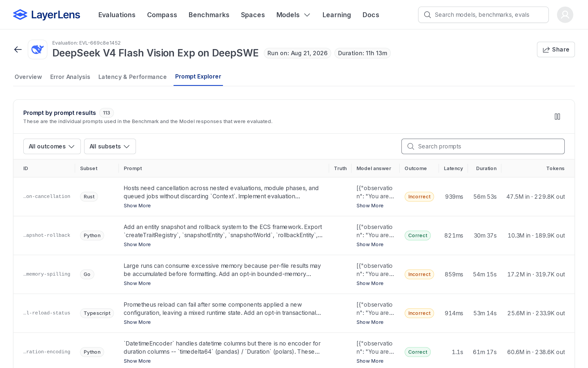588x368 pixels.
Task: Show more of the Prometheus reload prompt
Action: point(137,322)
